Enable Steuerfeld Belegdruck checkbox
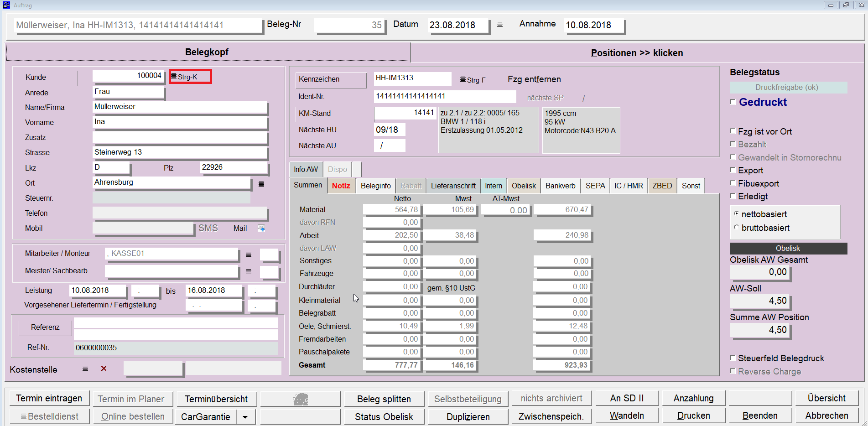Viewport: 868px width, 426px height. point(733,358)
